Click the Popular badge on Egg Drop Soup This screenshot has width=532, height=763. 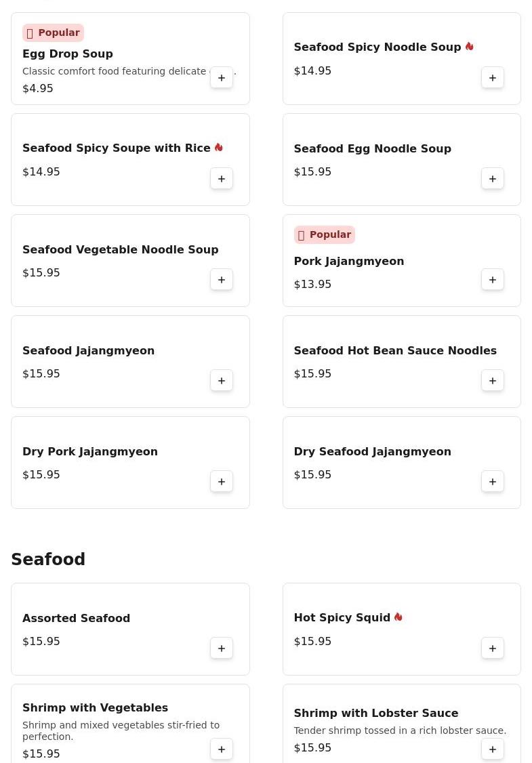53,33
